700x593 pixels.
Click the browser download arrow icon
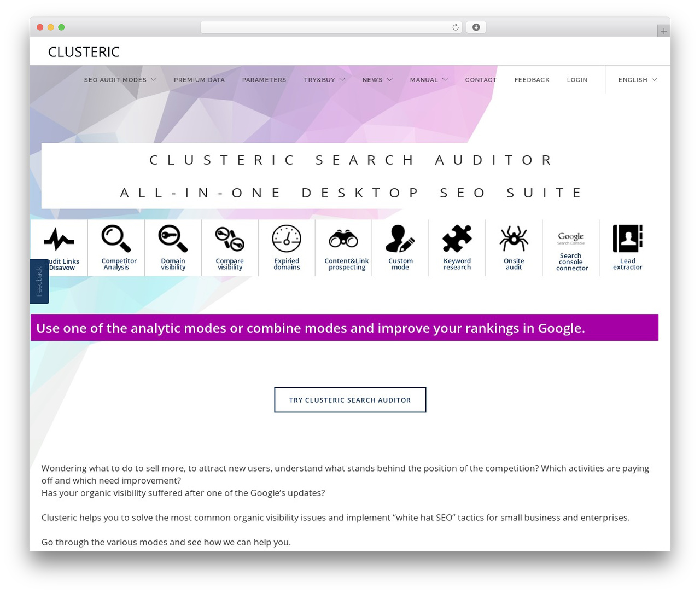click(476, 27)
